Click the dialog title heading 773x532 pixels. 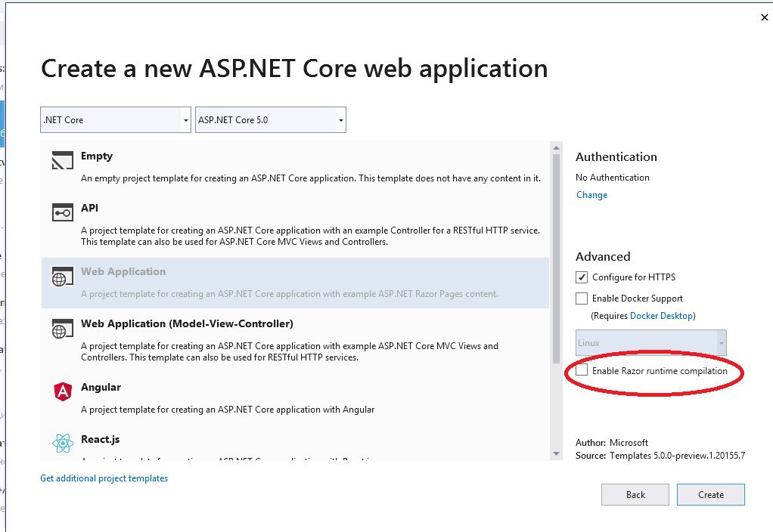(x=294, y=68)
